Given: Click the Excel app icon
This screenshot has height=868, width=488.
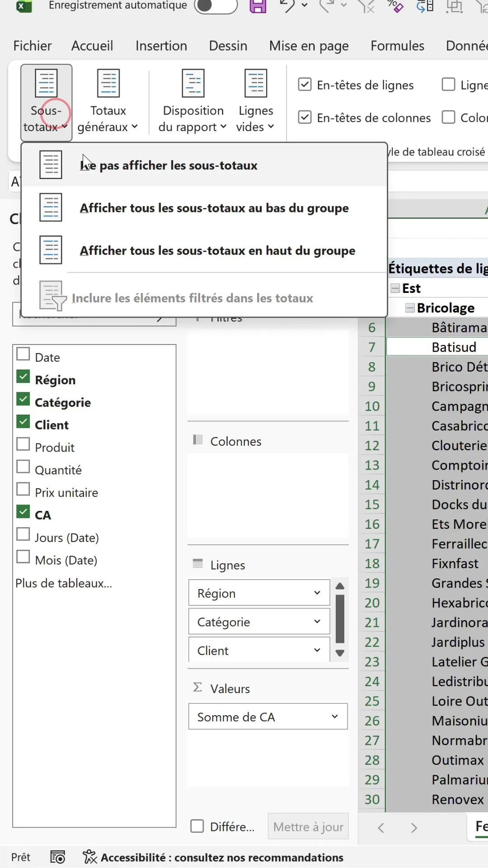Looking at the screenshot, I should tap(23, 5).
